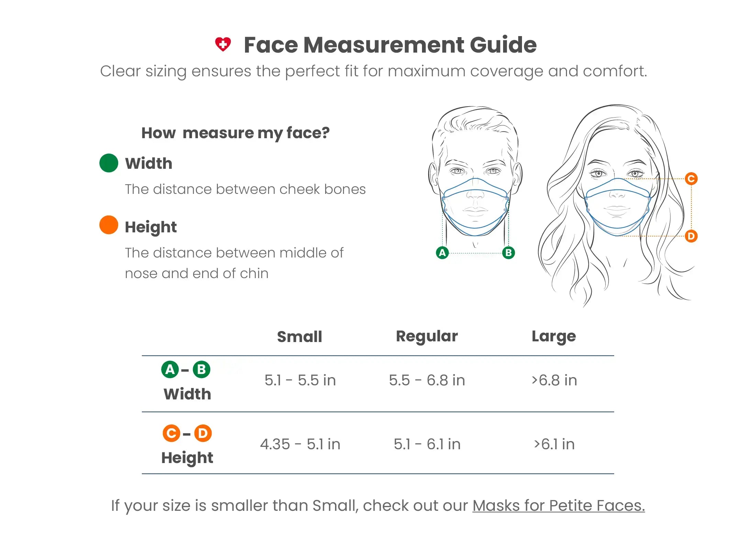Click the Face Measurement Guide title
756x550 pixels.
[x=390, y=45]
